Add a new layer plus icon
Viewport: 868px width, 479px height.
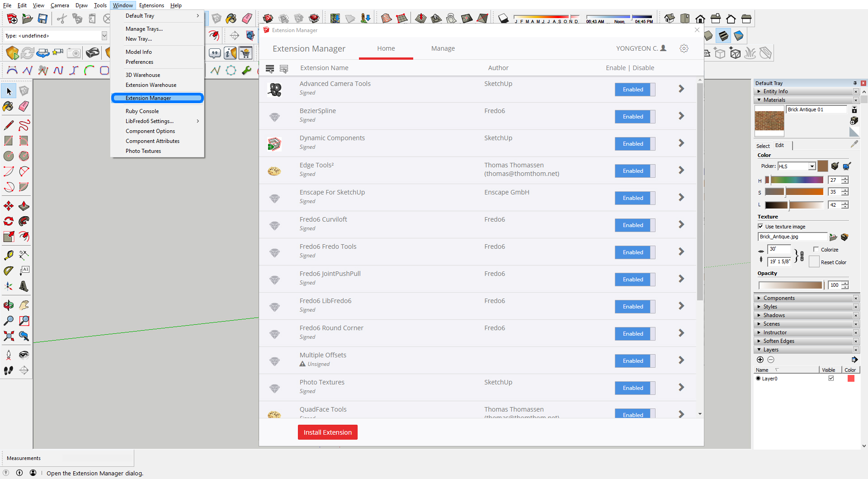point(760,360)
